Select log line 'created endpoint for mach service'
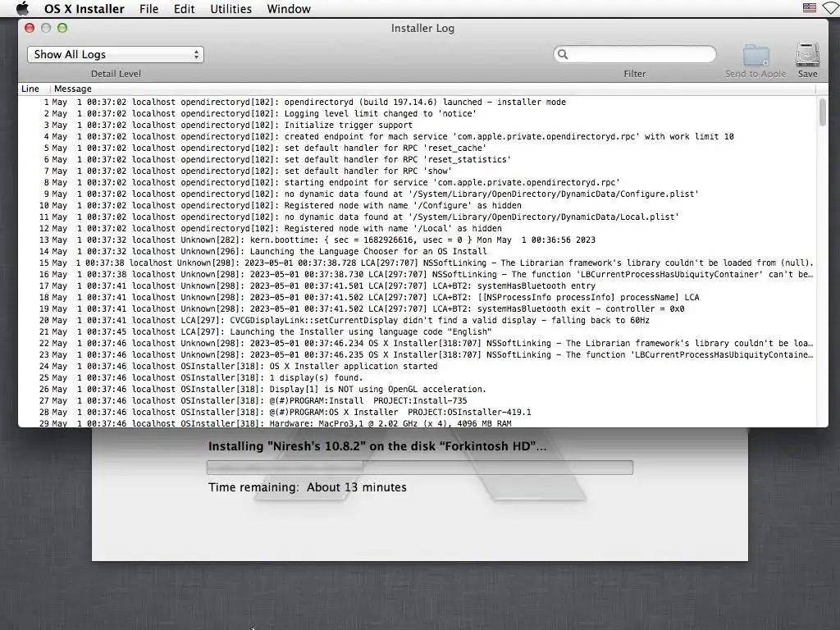840x630 pixels. click(x=417, y=137)
